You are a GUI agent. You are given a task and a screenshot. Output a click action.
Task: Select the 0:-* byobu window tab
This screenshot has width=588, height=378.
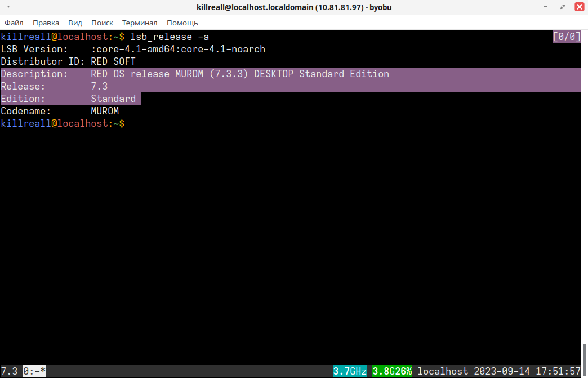pyautogui.click(x=34, y=371)
